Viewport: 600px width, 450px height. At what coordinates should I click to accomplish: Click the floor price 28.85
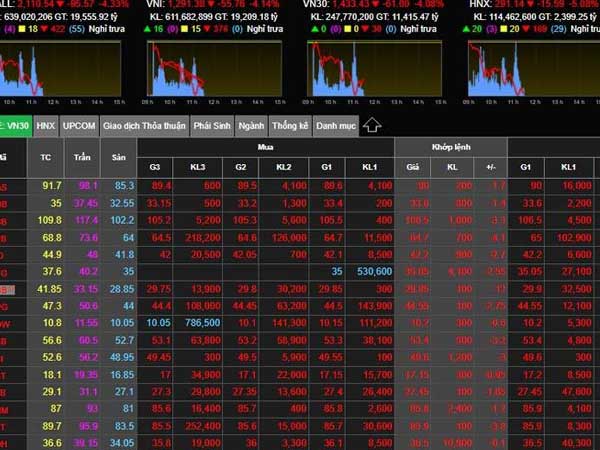tap(122, 289)
